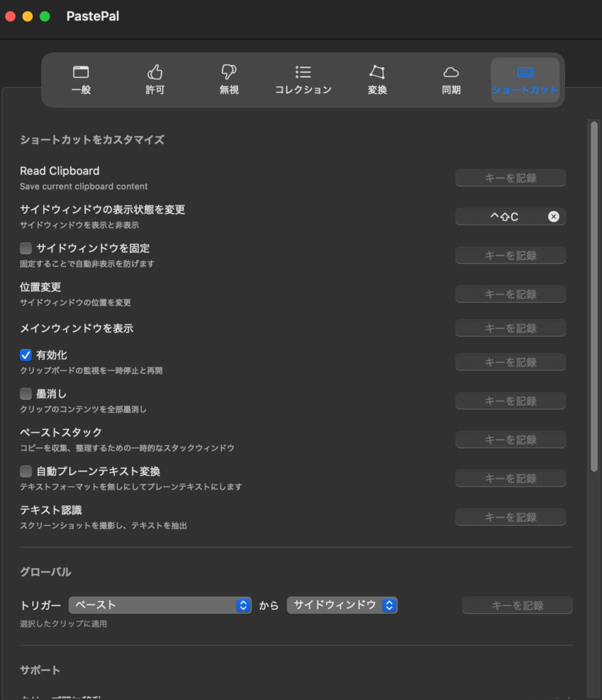This screenshot has height=700, width=602.
Task: Expand the サイドウィンドウ source dropdown
Action: [x=342, y=605]
